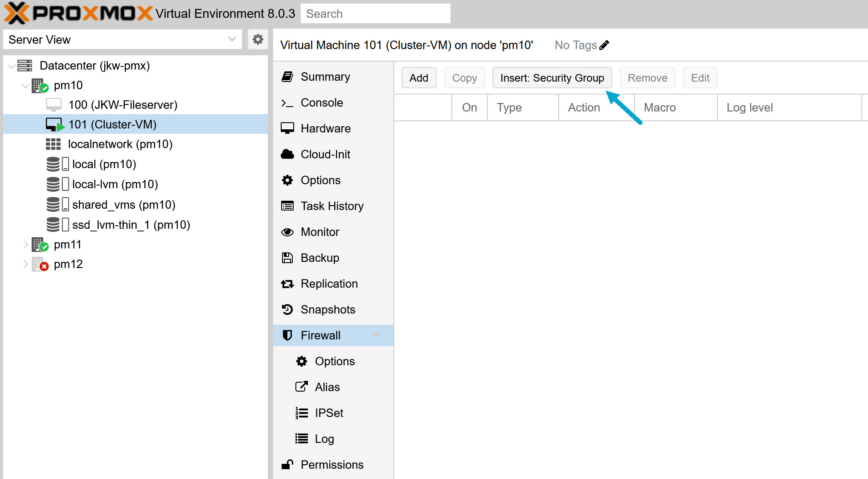Open the Snapshots panel
This screenshot has height=479, width=868.
click(328, 309)
